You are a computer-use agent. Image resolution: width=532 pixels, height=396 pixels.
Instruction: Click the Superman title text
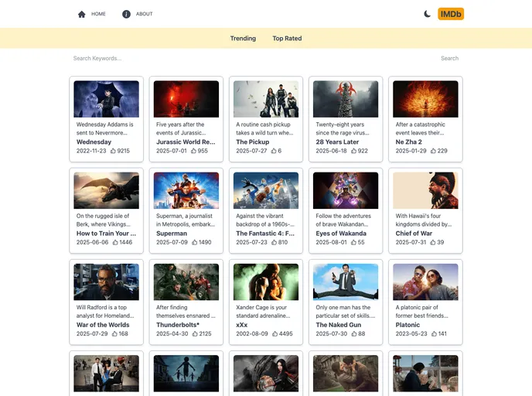click(x=172, y=234)
